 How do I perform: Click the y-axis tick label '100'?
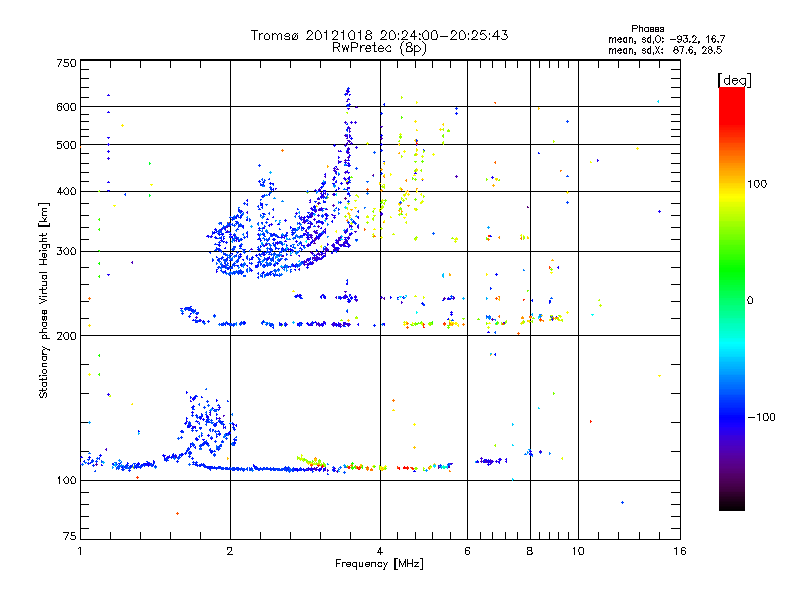click(x=66, y=481)
